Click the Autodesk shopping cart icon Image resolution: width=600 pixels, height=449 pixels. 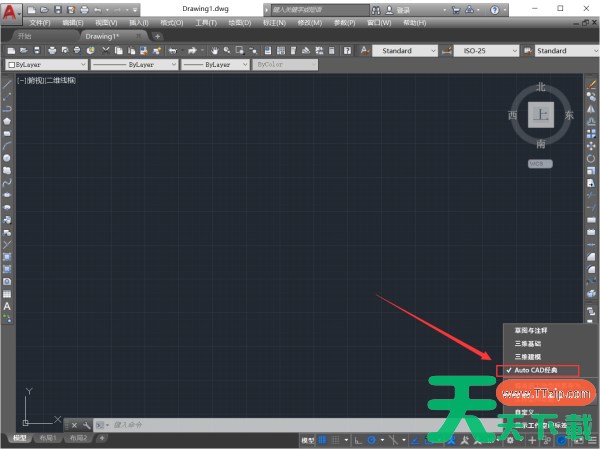point(456,10)
